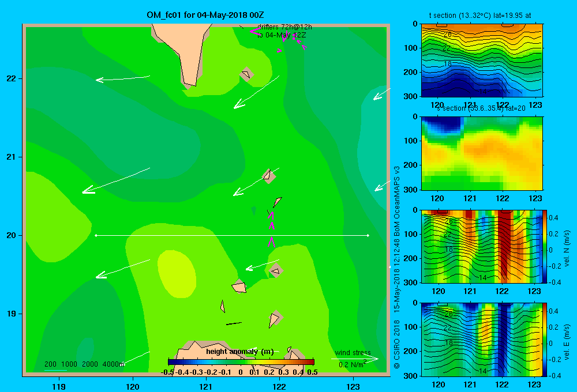This screenshot has height=392, width=577.
Task: Click the "200 1000 2000 4000m" depth legend
Action: [x=84, y=364]
